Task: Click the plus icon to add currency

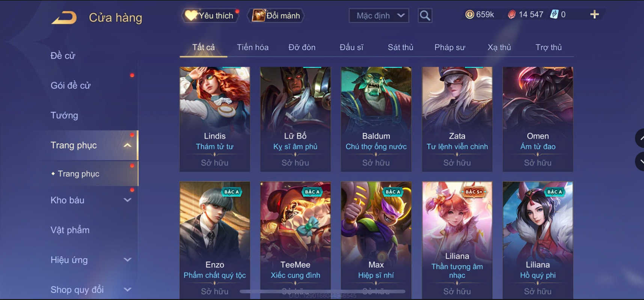Action: (594, 15)
